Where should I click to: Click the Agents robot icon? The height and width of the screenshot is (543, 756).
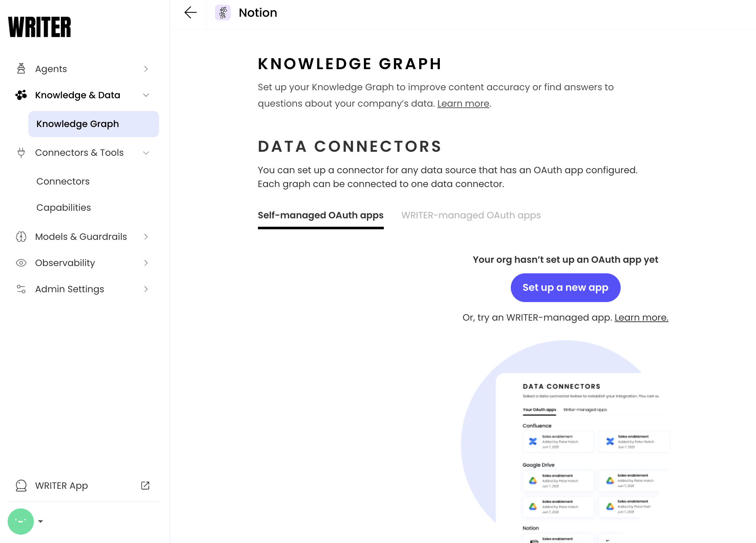click(x=21, y=69)
